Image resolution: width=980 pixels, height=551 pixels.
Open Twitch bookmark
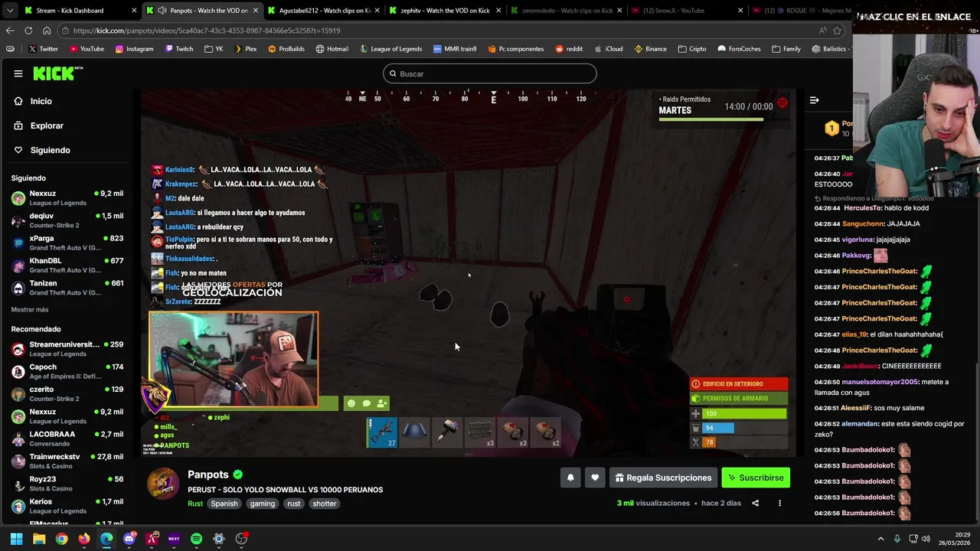pyautogui.click(x=179, y=49)
